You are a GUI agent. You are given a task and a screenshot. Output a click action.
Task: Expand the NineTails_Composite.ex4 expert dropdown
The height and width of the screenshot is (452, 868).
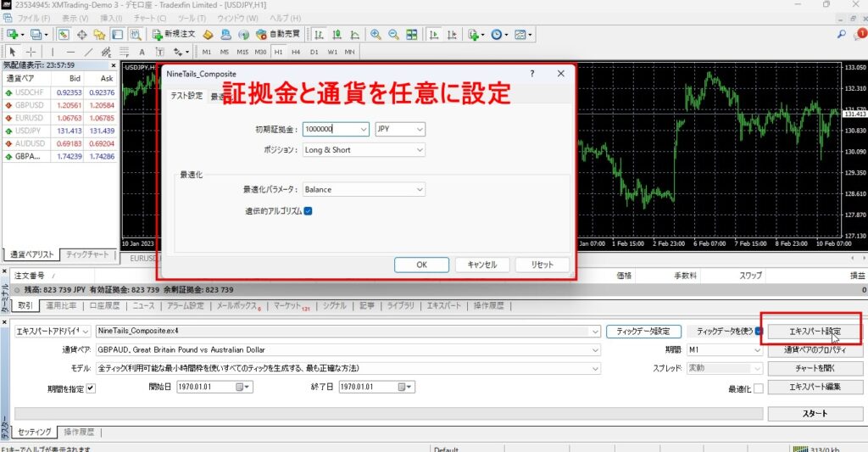[x=595, y=332]
